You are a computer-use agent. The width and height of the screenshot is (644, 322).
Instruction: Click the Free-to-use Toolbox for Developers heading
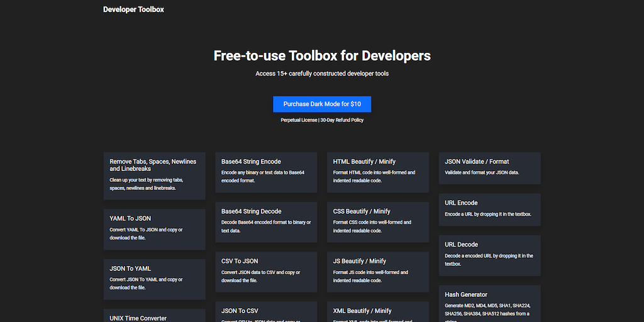pyautogui.click(x=322, y=55)
